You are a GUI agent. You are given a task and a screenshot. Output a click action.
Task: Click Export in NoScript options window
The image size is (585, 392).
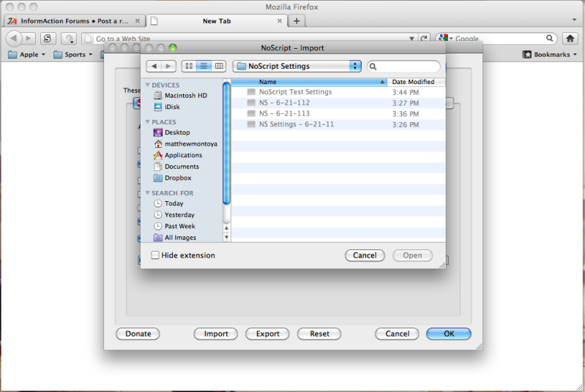click(x=267, y=334)
